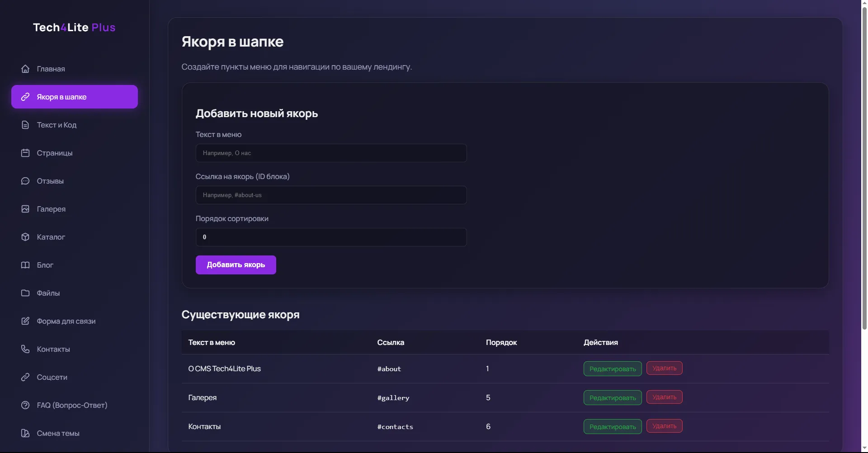
Task: Click the speech bubble icon for Отзывы
Action: point(25,181)
